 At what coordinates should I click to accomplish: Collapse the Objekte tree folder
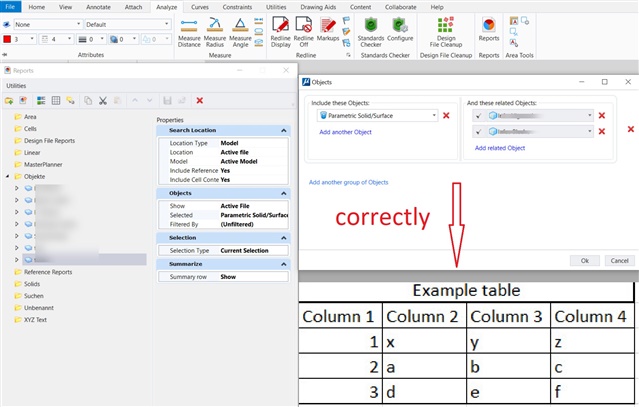click(x=7, y=176)
